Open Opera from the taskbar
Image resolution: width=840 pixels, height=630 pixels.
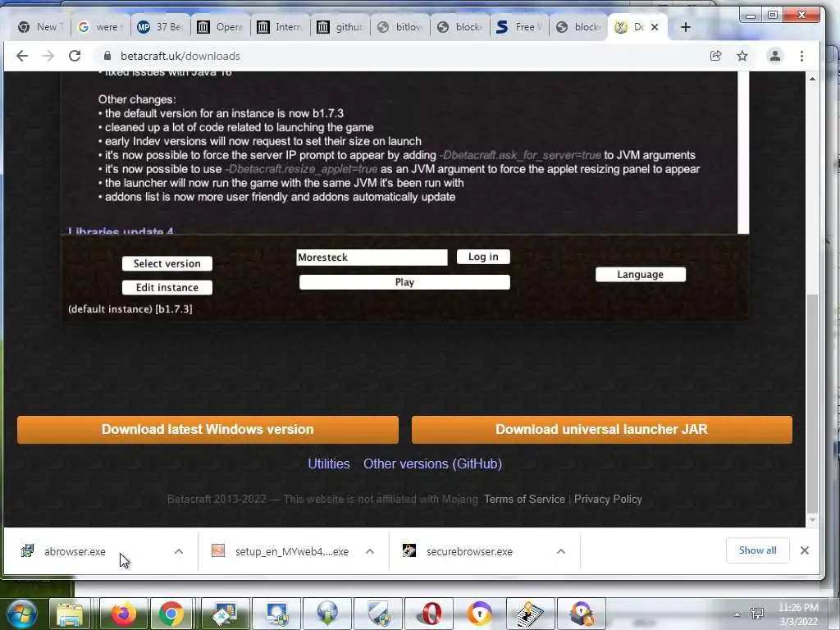[x=431, y=614]
